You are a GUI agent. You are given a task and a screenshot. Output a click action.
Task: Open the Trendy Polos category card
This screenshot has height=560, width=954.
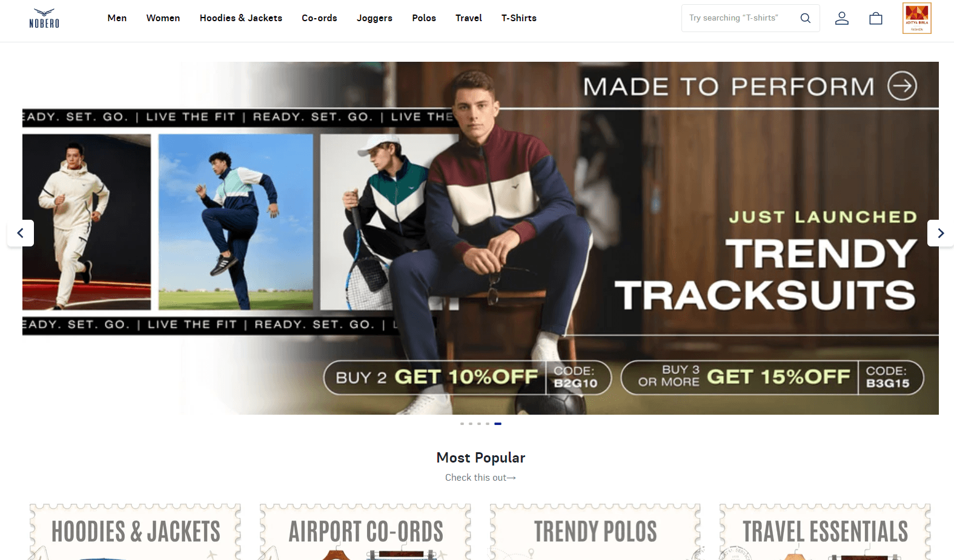pyautogui.click(x=595, y=532)
